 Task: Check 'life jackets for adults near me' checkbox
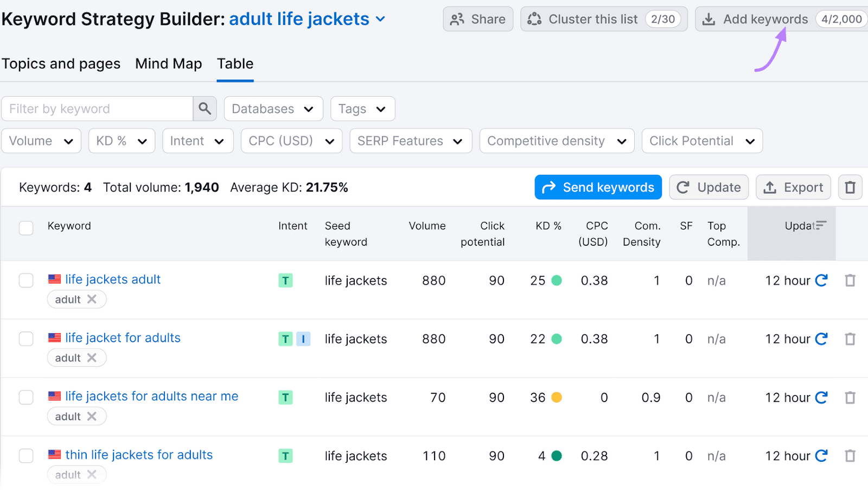click(26, 398)
